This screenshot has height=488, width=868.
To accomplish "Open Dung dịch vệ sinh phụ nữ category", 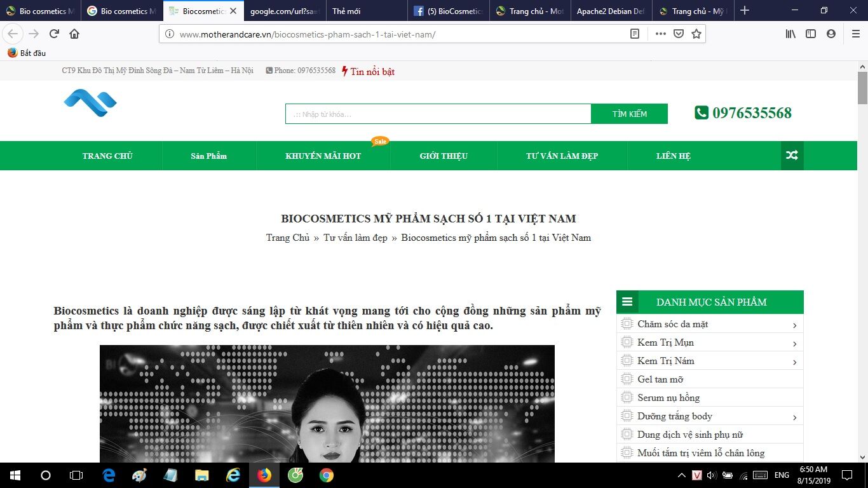I will tap(691, 435).
